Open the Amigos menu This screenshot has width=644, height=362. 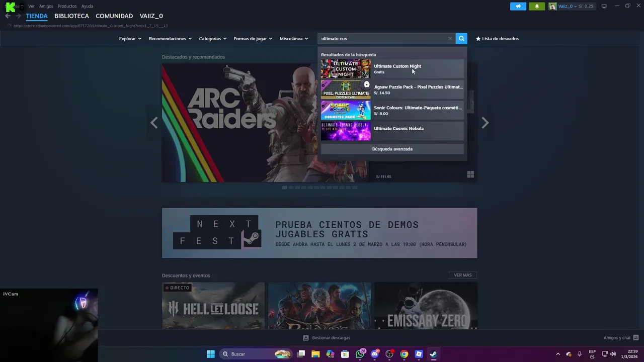pos(46,6)
